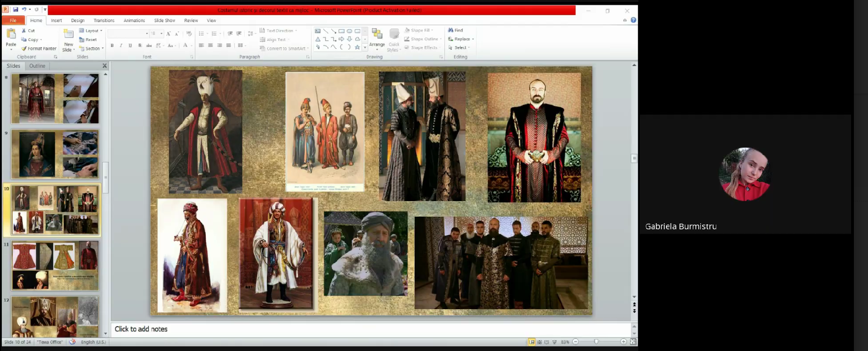868x351 pixels.
Task: Paste clipboard contents
Action: [x=11, y=39]
